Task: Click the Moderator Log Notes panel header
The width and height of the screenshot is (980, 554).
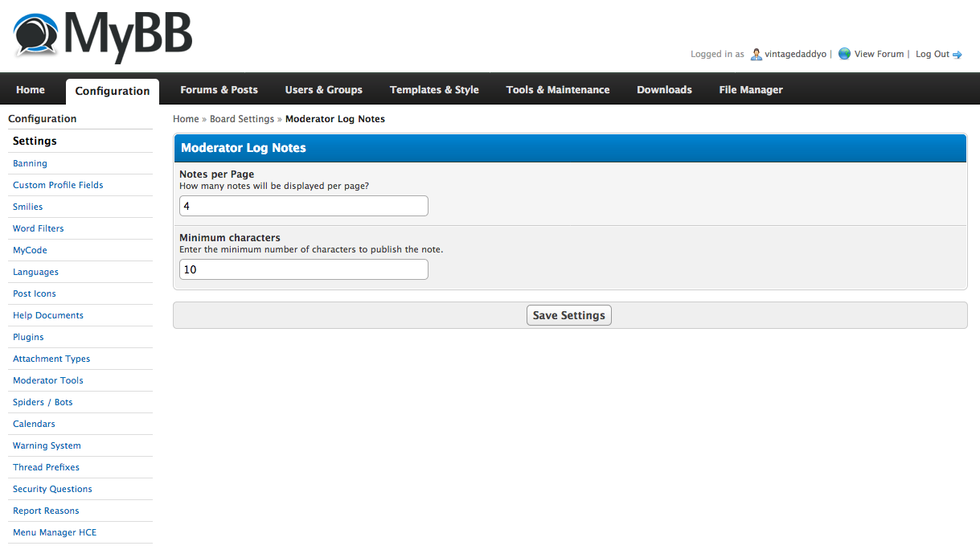Action: pyautogui.click(x=570, y=148)
